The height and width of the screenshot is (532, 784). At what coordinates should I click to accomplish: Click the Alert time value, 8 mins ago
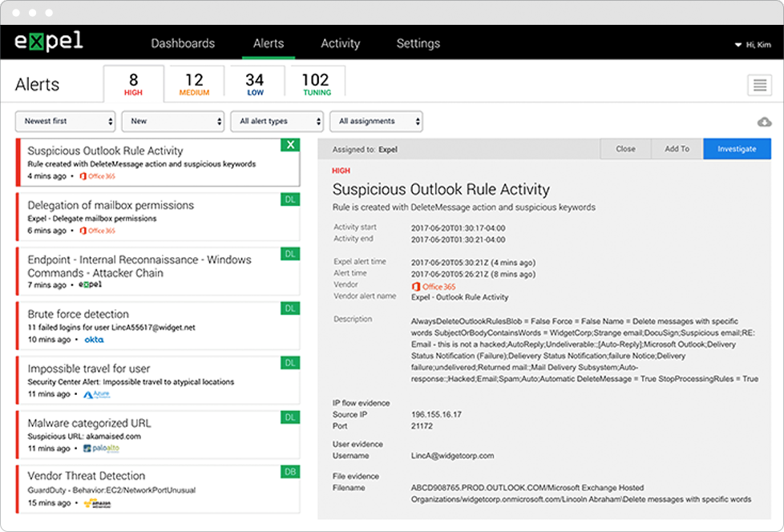point(473,274)
